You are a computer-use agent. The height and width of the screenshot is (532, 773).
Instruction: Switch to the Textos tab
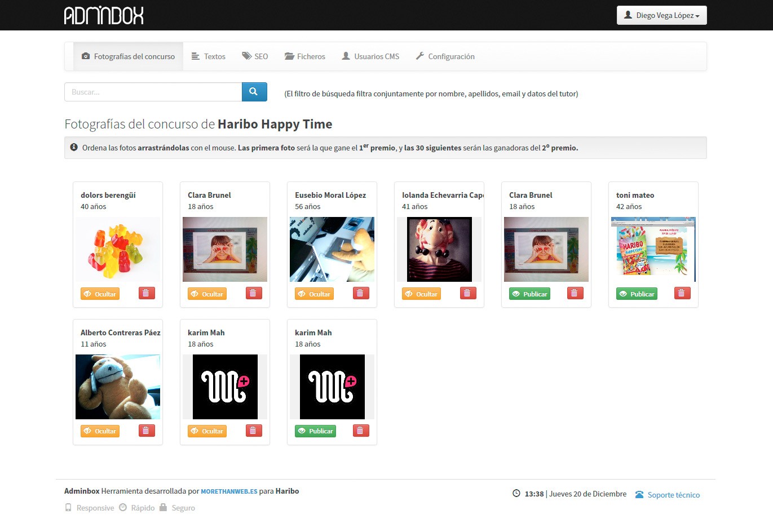(208, 56)
